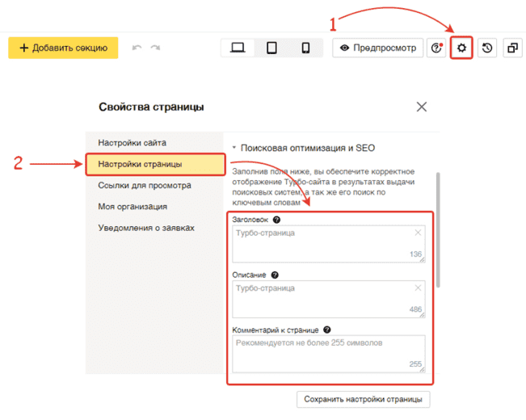This screenshot has height=420, width=526.
Task: Select Настройки страницы in sidebar
Action: coord(155,165)
